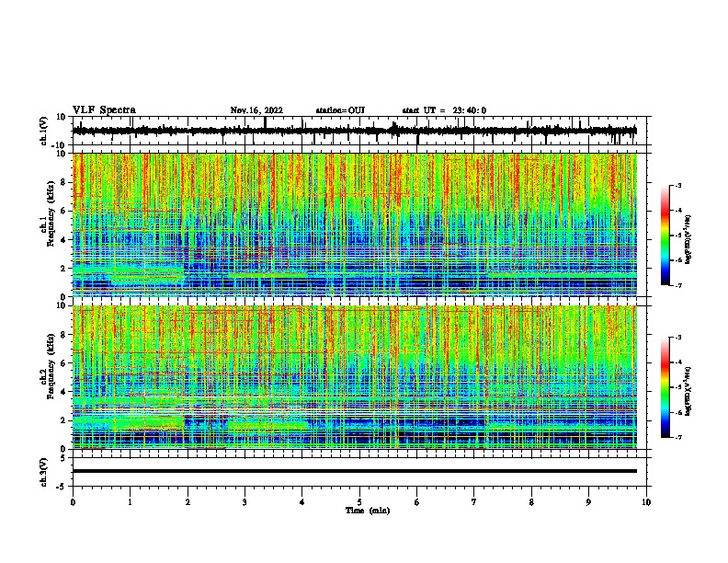
Task: Select the "start UT = 23:40: 0" text
Action: (444, 110)
